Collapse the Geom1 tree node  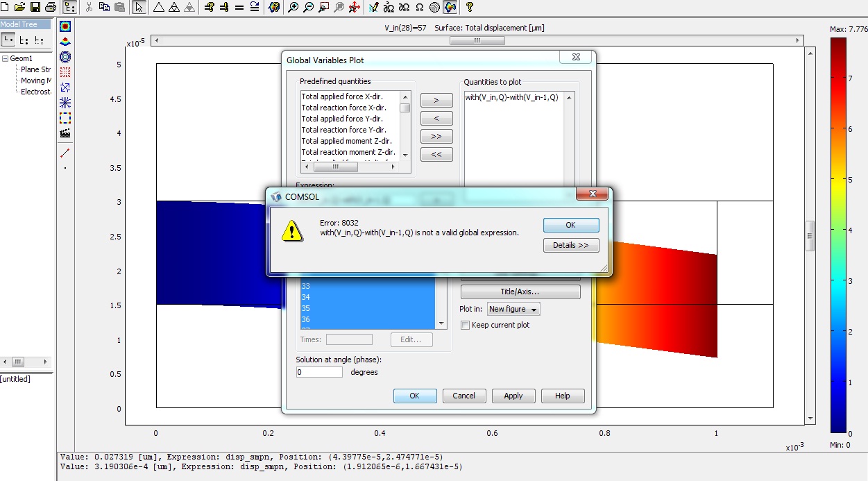(5, 59)
